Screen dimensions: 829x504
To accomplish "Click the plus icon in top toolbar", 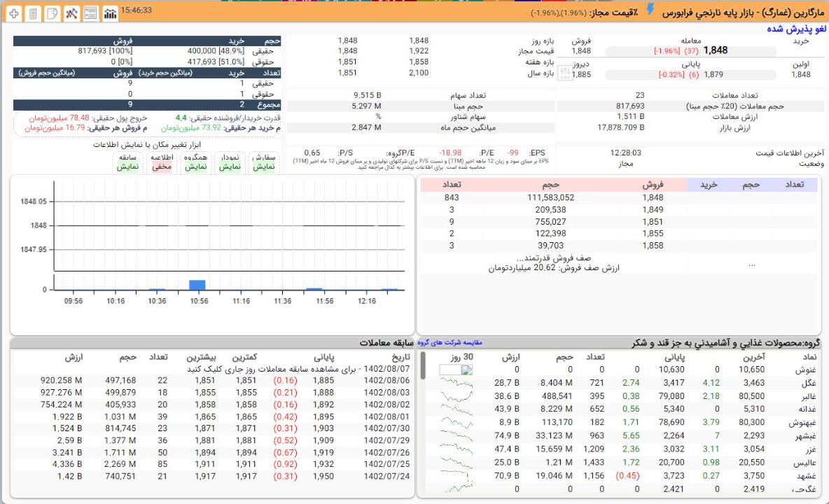I will pyautogui.click(x=14, y=13).
